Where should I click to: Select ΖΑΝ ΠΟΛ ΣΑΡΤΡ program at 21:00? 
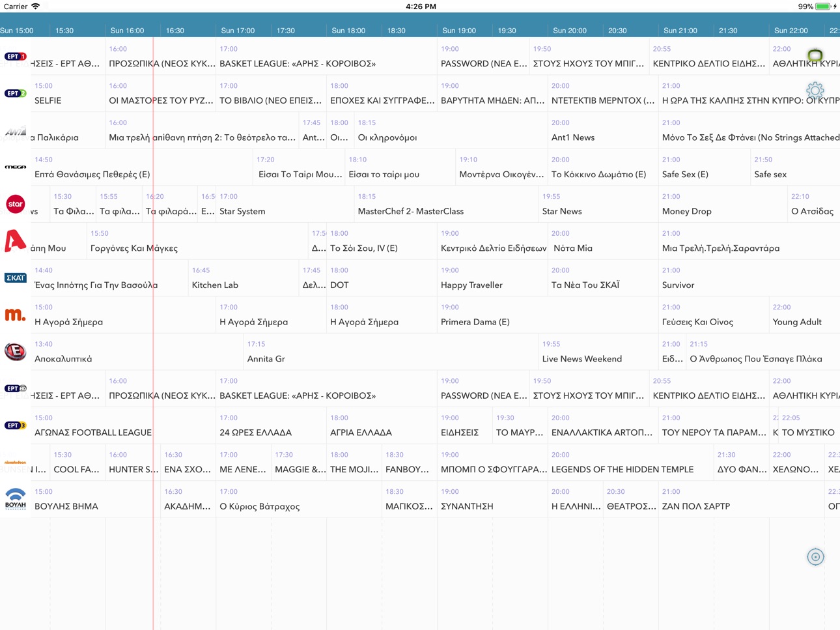742,500
